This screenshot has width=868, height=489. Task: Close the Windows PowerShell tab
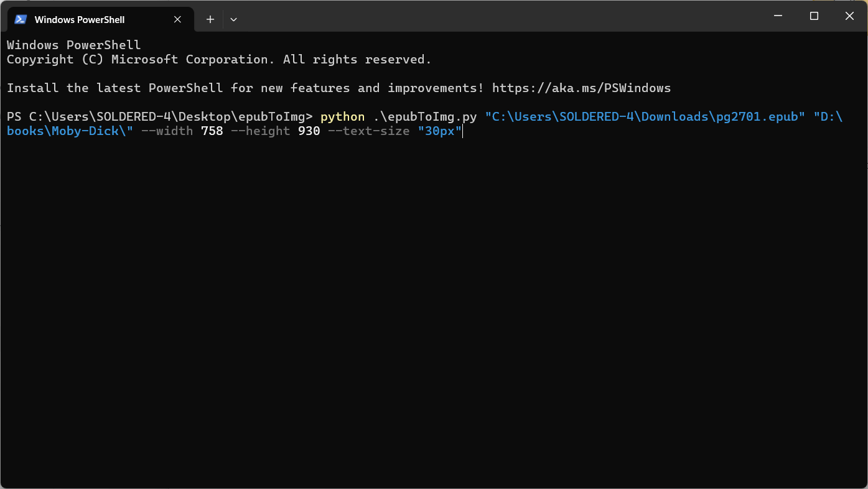point(177,19)
